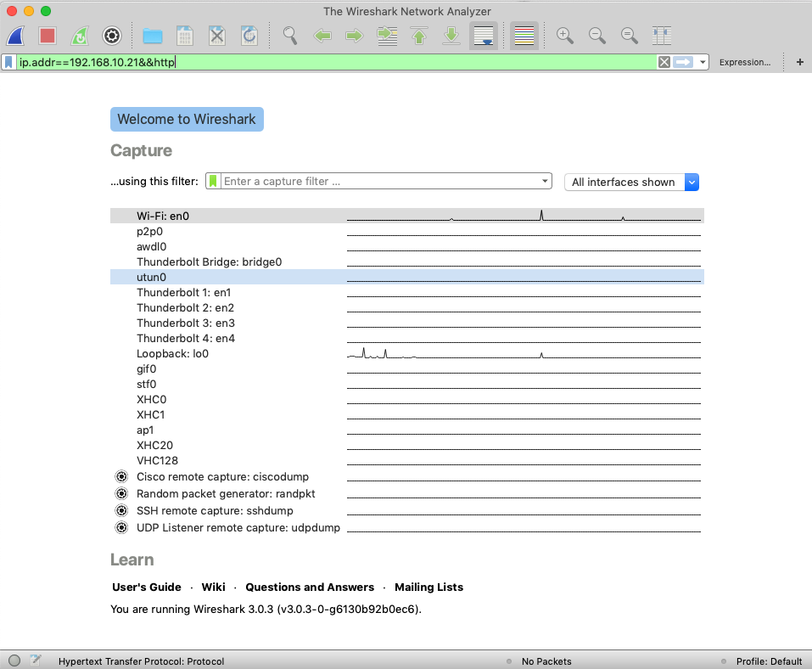Open the User's Guide link
812x669 pixels.
point(147,587)
